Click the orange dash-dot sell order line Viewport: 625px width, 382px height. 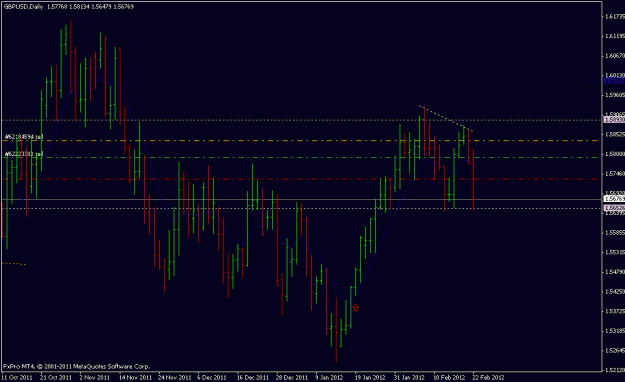(301, 141)
